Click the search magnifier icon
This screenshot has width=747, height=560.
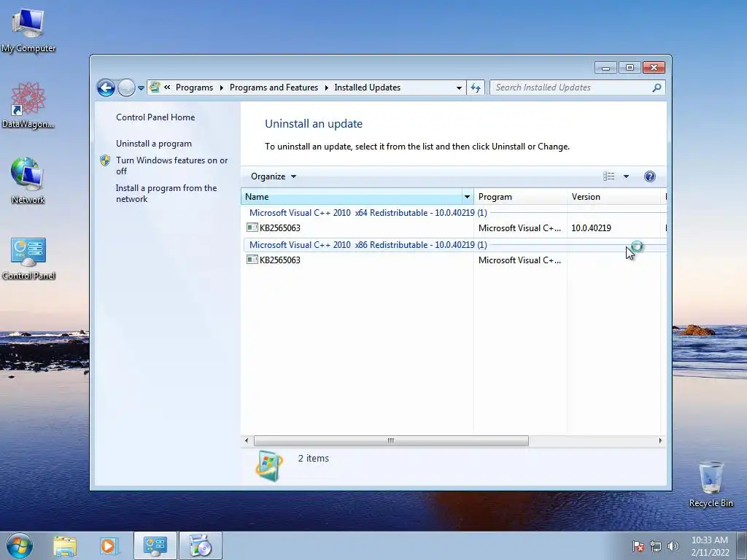657,87
